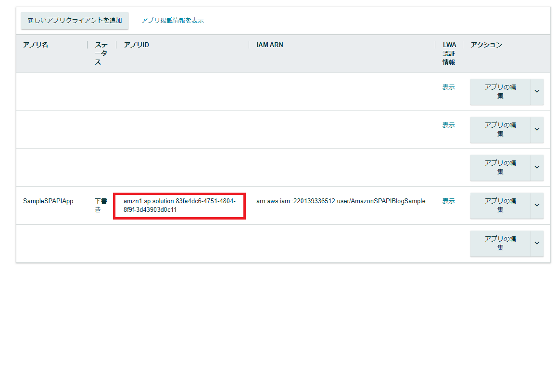The image size is (557, 392).
Task: Click the 新しいアプリクライアントを追加 button
Action: tap(75, 21)
